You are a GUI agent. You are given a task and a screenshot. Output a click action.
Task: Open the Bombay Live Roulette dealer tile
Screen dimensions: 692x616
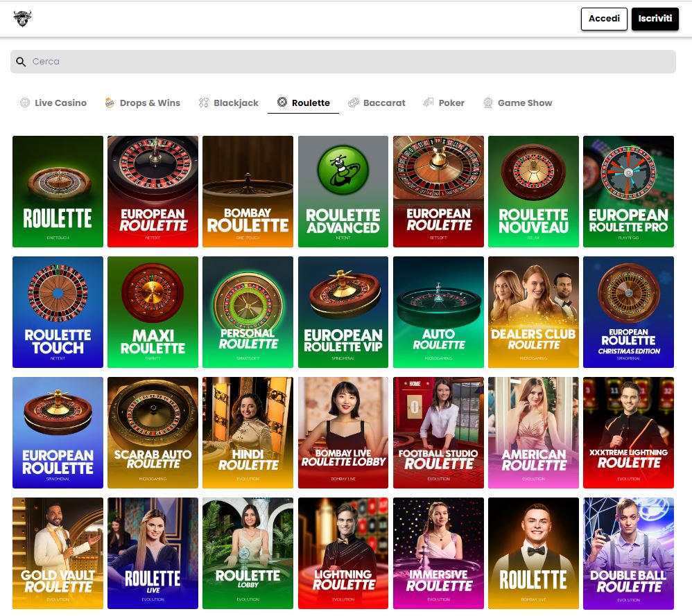click(533, 554)
